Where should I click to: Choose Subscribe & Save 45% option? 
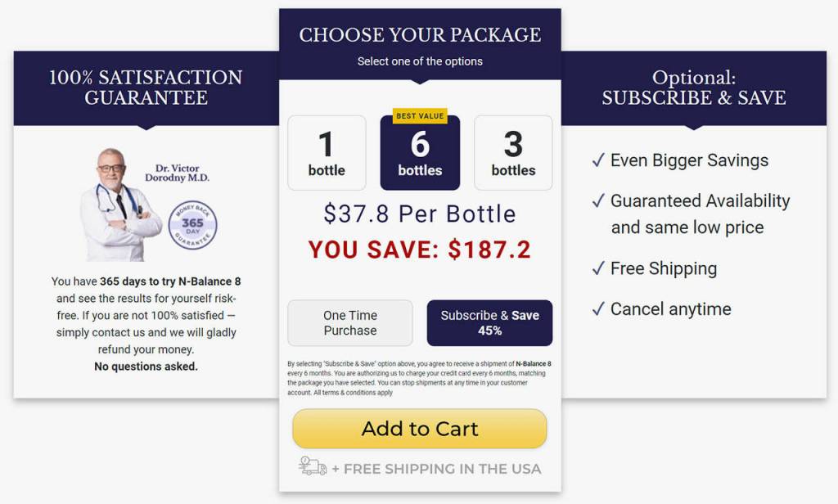[x=489, y=323]
